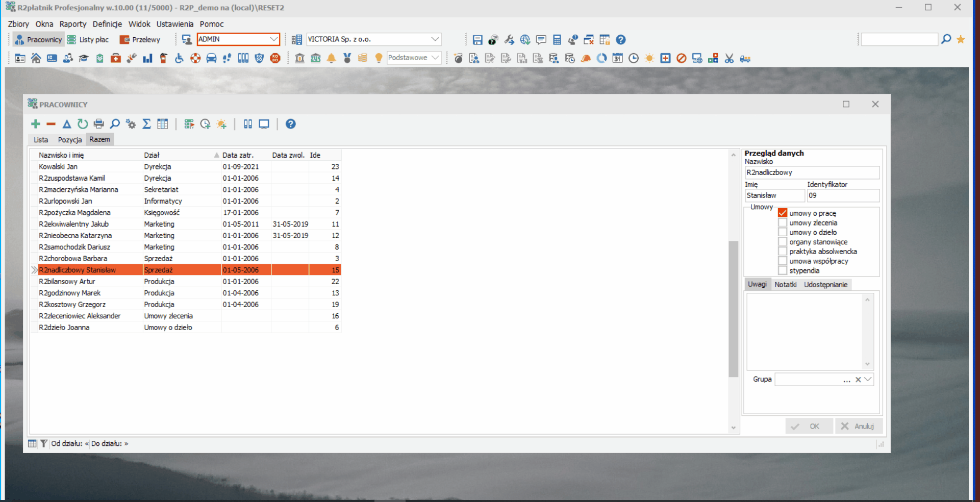Open the ADMIN user dropdown
This screenshot has height=502, width=980.
pyautogui.click(x=273, y=39)
